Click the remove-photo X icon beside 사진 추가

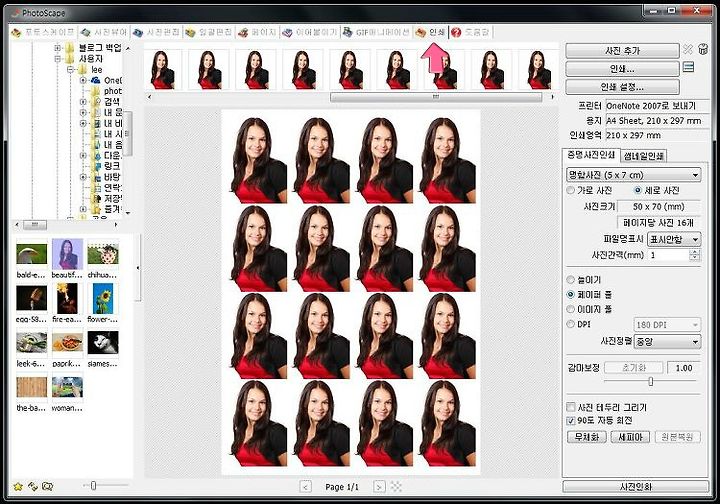(688, 49)
